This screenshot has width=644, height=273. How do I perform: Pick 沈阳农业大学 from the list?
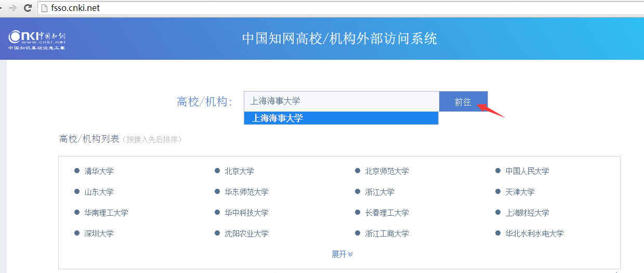tap(246, 233)
